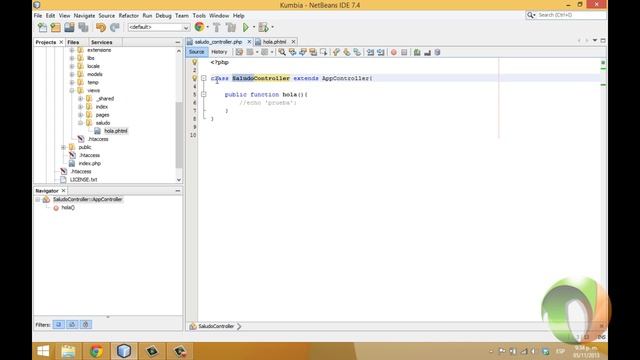Toggle the first Navigator filter button
Image resolution: width=640 pixels, height=360 pixels.
pyautogui.click(x=58, y=324)
